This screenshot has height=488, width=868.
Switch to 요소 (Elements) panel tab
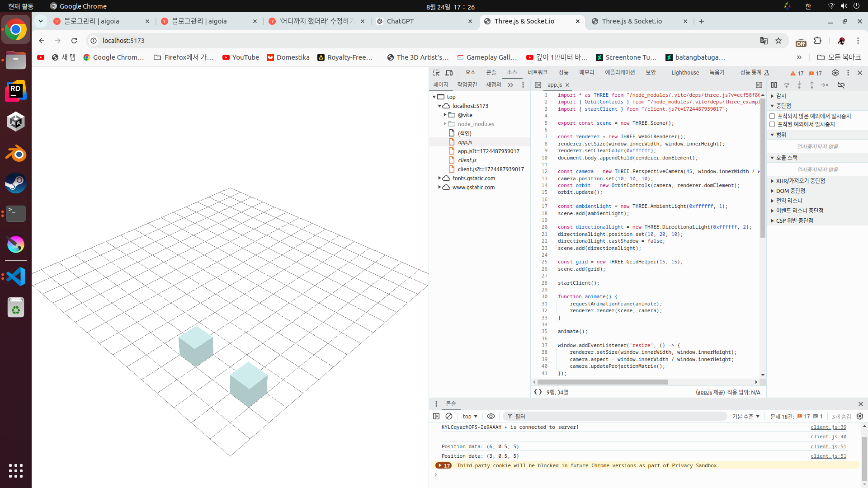tap(470, 72)
